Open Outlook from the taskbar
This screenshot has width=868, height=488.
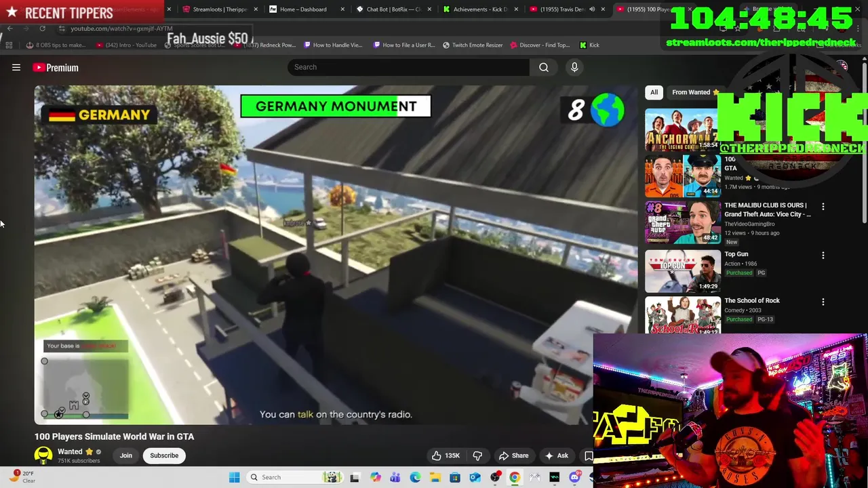click(x=475, y=477)
